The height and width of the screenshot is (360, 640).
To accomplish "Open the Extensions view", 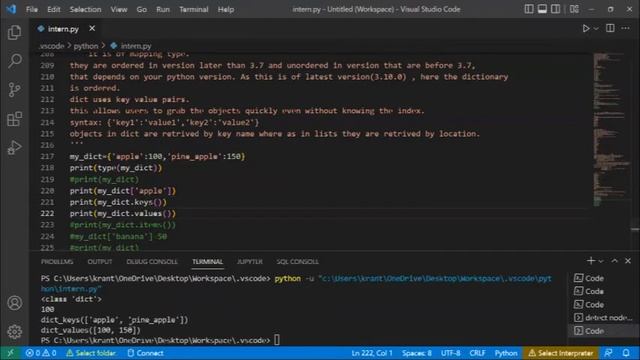I will pos(14,119).
